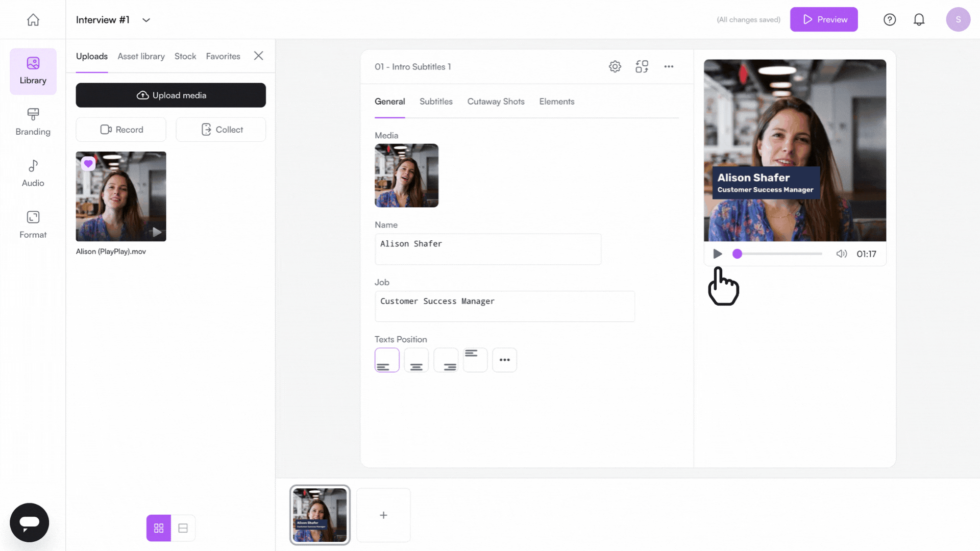Image resolution: width=980 pixels, height=551 pixels.
Task: Click the Upload media button
Action: [x=171, y=95]
